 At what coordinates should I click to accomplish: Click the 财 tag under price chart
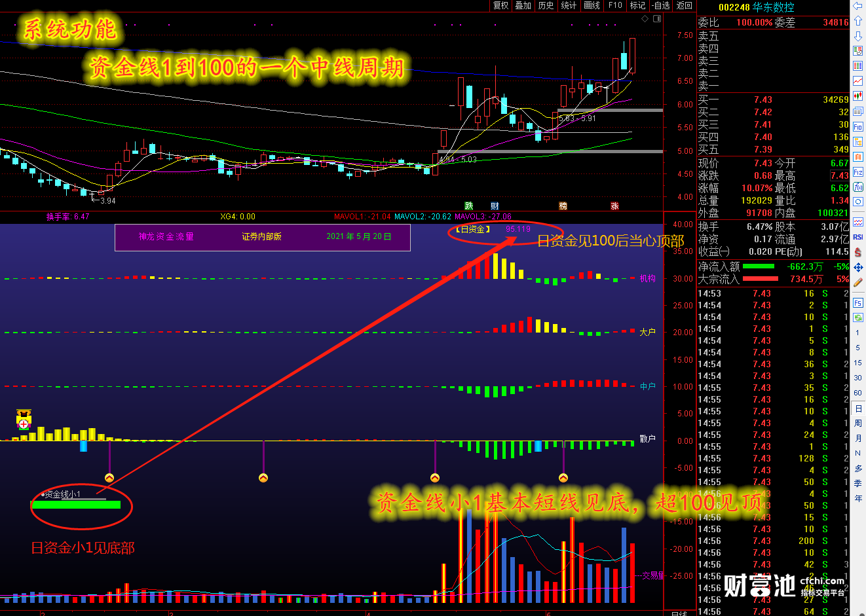pos(495,206)
